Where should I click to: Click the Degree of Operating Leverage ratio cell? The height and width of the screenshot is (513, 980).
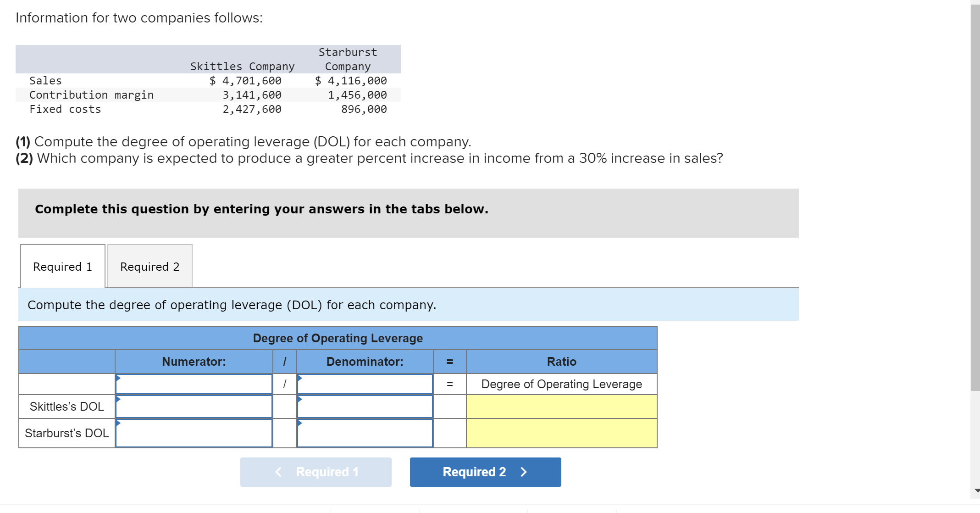[561, 384]
